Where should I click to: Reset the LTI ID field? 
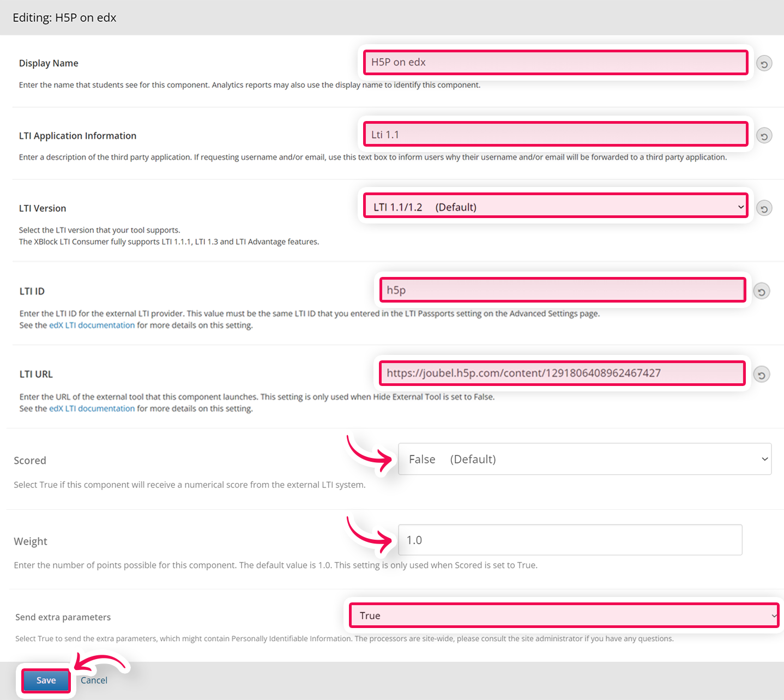(x=761, y=292)
